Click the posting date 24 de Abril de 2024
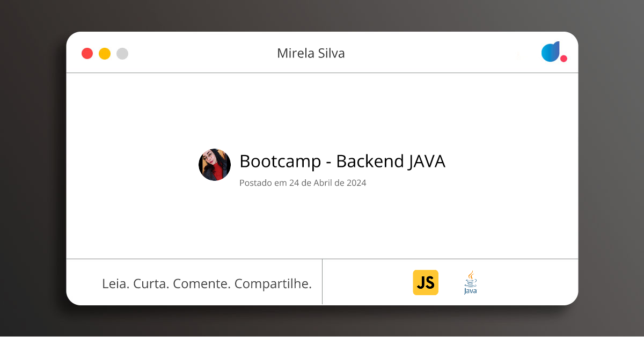Viewport: 644px width, 337px height. 303,182
